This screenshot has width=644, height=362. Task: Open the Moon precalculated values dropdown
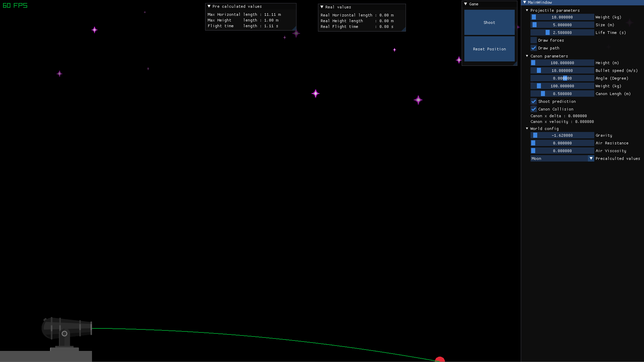click(x=562, y=159)
